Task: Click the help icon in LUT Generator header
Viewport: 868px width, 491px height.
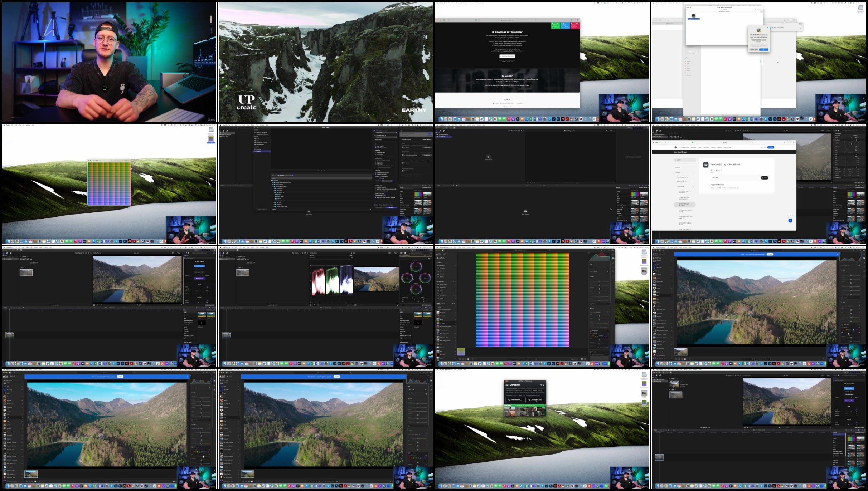Action: (x=541, y=385)
